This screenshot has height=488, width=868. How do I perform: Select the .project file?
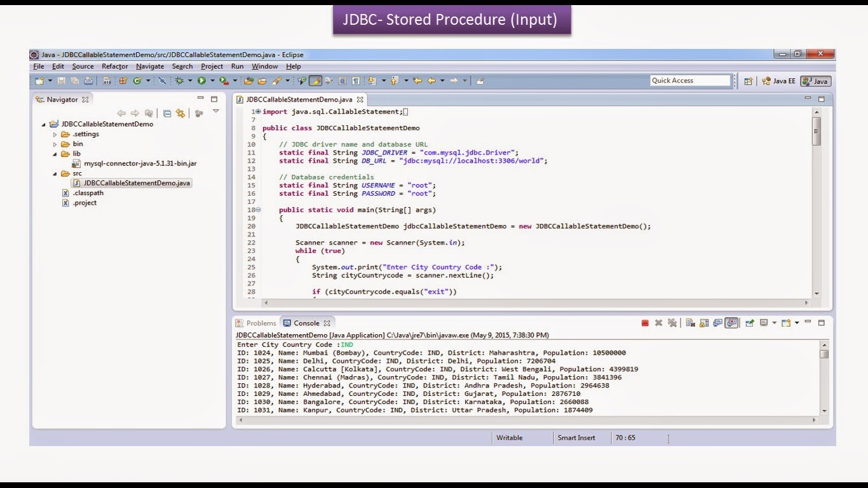[x=79, y=203]
